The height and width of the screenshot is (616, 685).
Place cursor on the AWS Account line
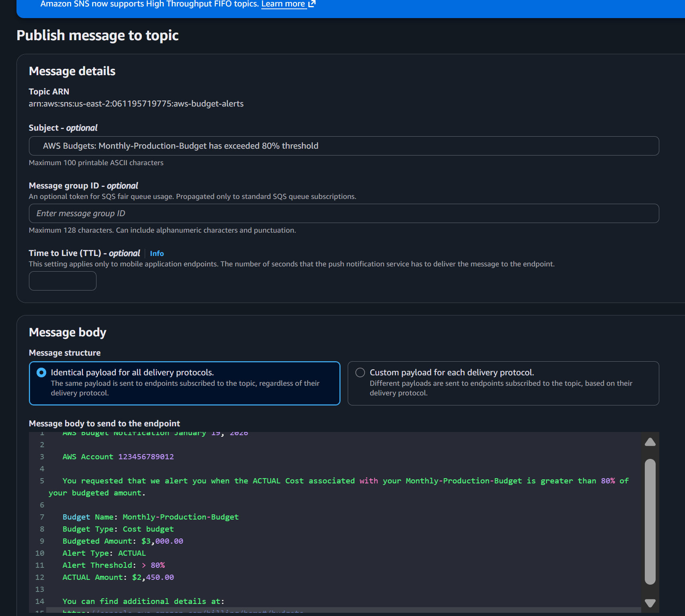pyautogui.click(x=118, y=457)
